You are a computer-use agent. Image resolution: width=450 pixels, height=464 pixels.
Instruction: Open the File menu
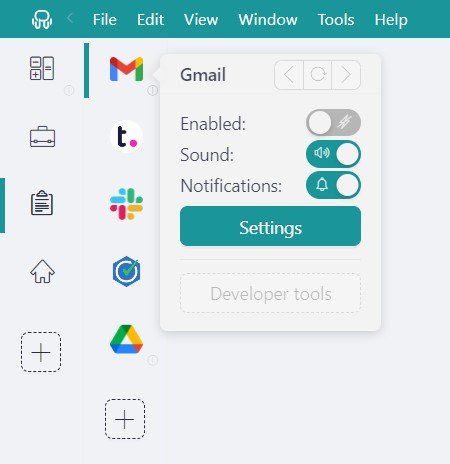point(105,19)
